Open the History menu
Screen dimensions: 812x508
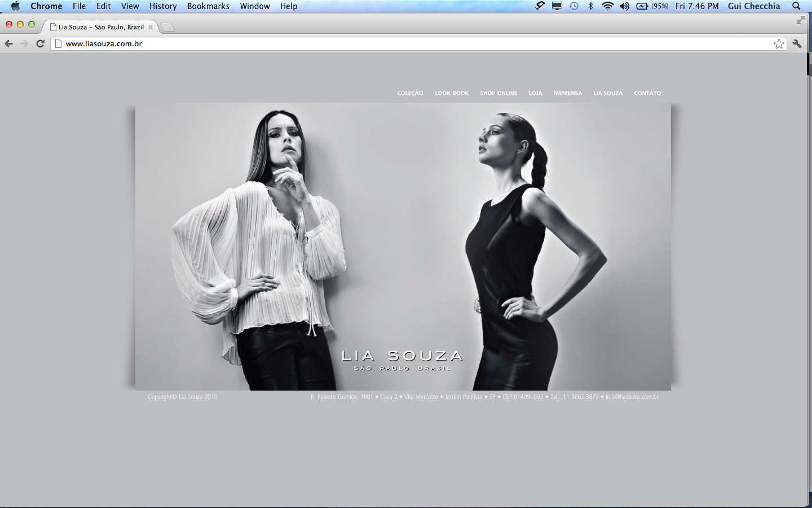click(x=163, y=6)
